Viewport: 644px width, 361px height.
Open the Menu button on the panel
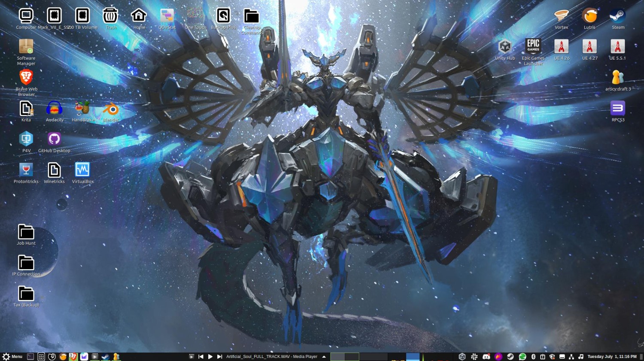[x=12, y=357]
